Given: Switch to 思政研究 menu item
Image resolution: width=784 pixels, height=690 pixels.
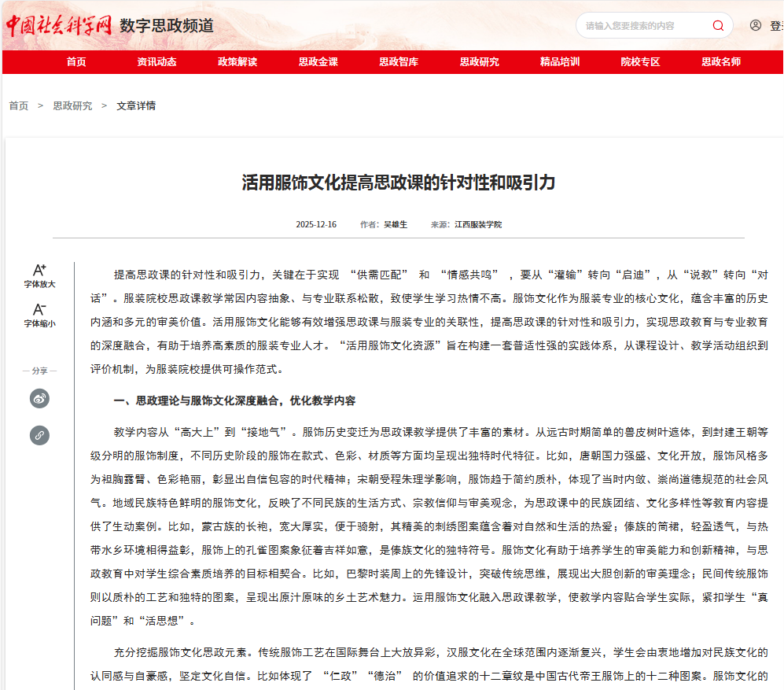Looking at the screenshot, I should [479, 62].
